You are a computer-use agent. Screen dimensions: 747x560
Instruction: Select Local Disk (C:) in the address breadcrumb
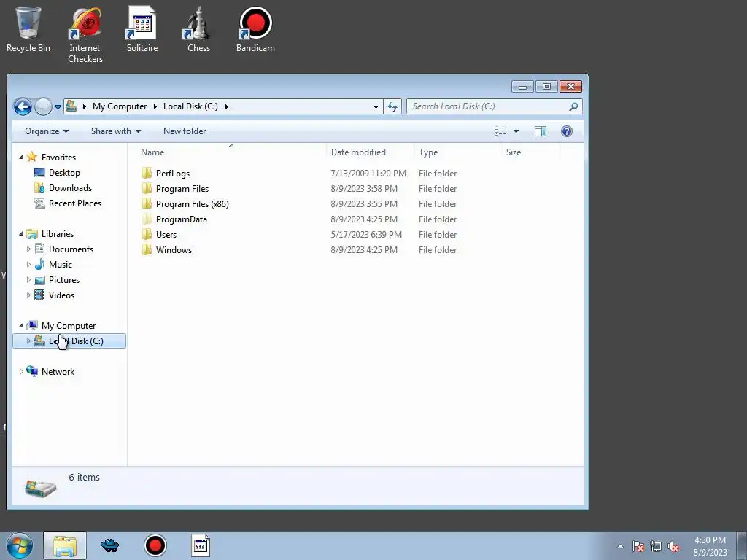190,106
